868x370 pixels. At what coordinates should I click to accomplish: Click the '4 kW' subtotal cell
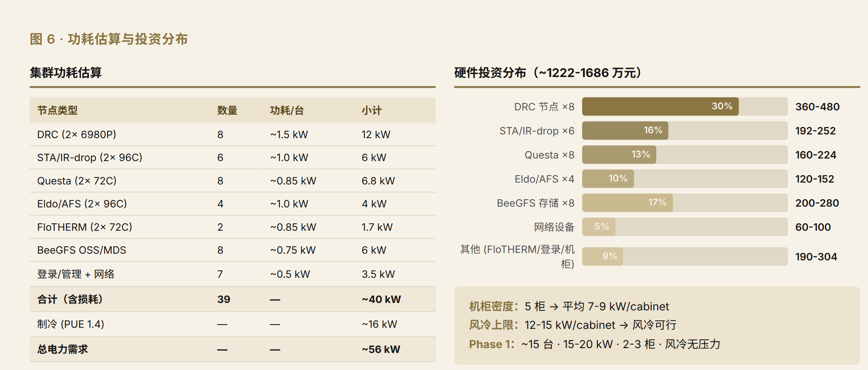pos(374,204)
